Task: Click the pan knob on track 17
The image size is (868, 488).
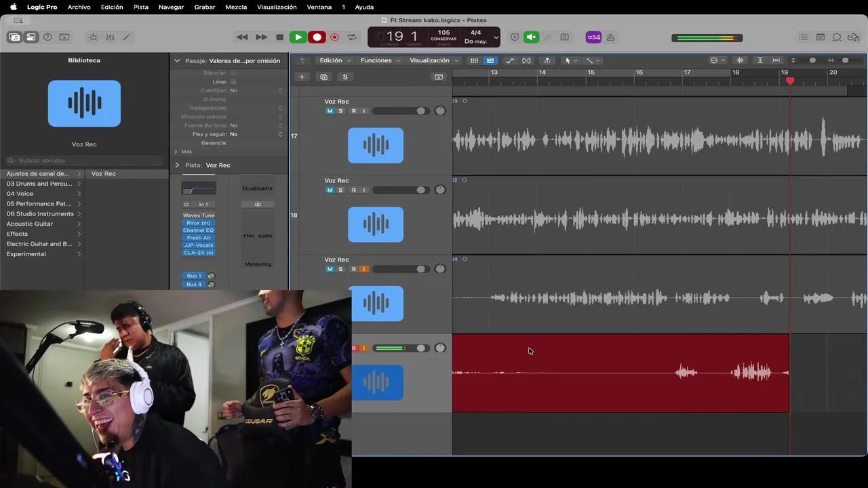Action: [x=440, y=111]
